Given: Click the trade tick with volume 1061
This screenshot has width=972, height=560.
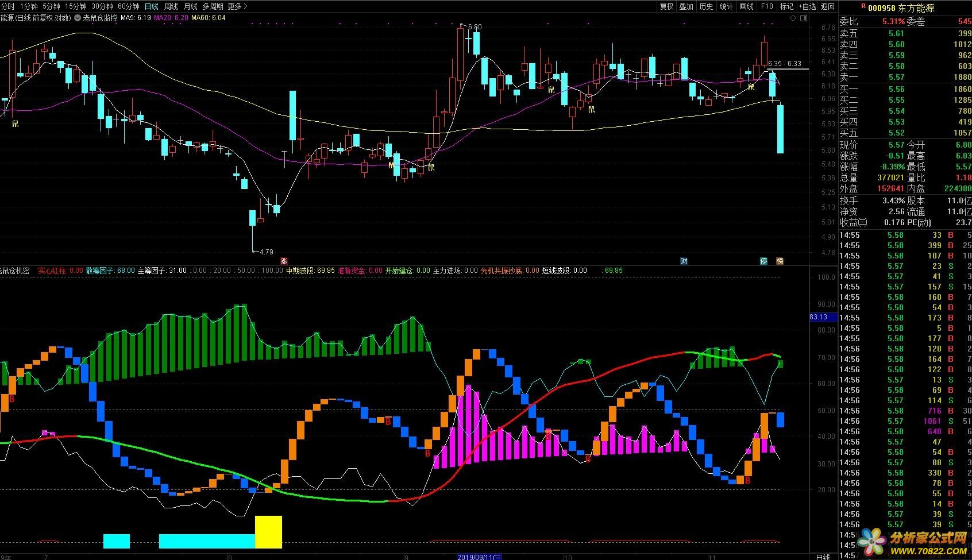Looking at the screenshot, I should 905,421.
